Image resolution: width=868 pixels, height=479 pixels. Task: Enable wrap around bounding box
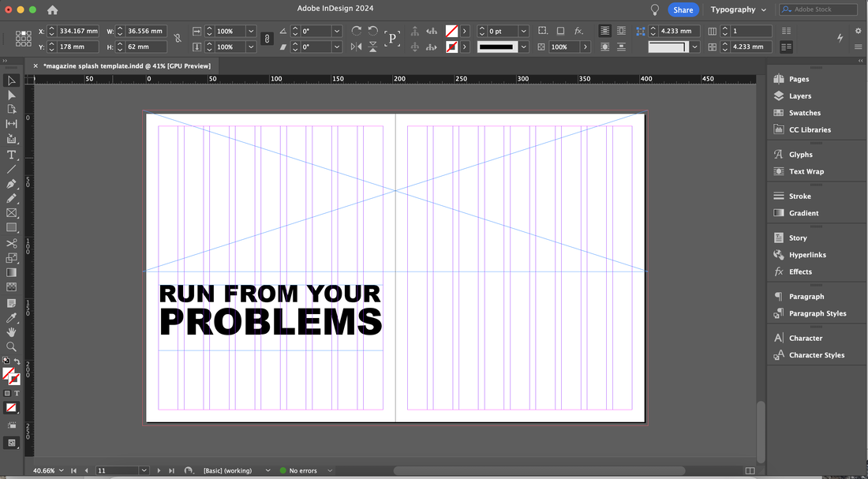click(622, 31)
